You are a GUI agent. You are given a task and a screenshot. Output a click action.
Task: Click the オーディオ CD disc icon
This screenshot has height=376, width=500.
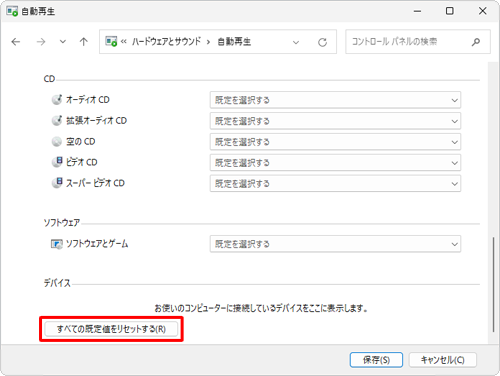tap(57, 99)
